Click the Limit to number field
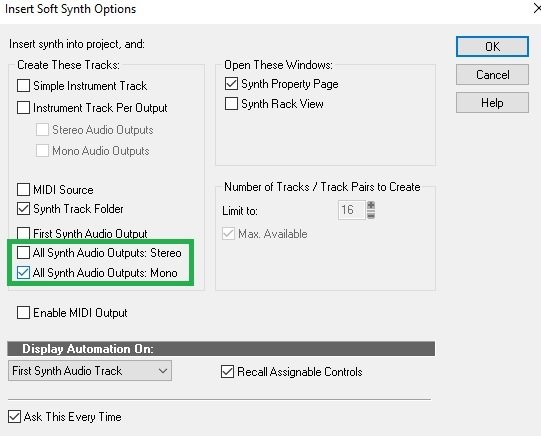 pyautogui.click(x=351, y=210)
